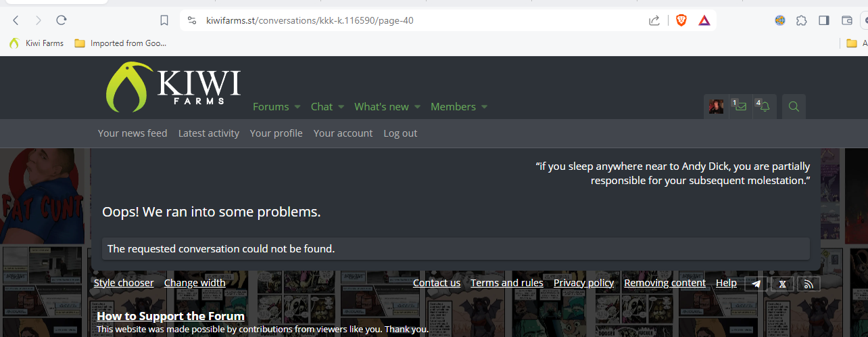Open the Members menu item
The height and width of the screenshot is (337, 868).
click(453, 107)
